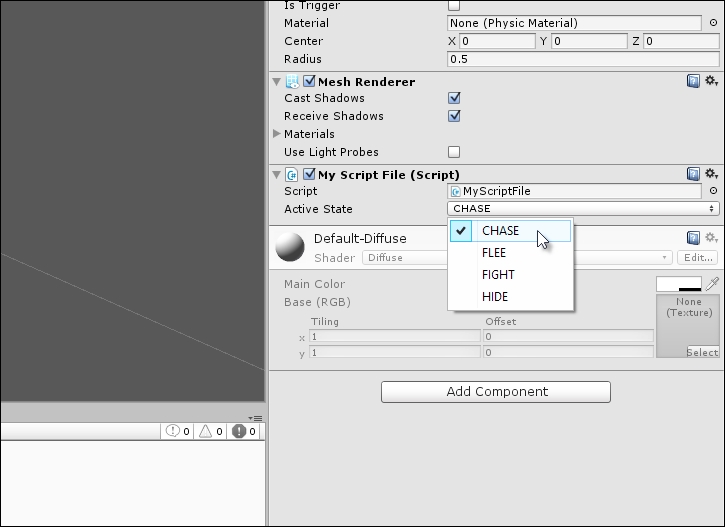Collapse the My Script File component

tap(276, 175)
